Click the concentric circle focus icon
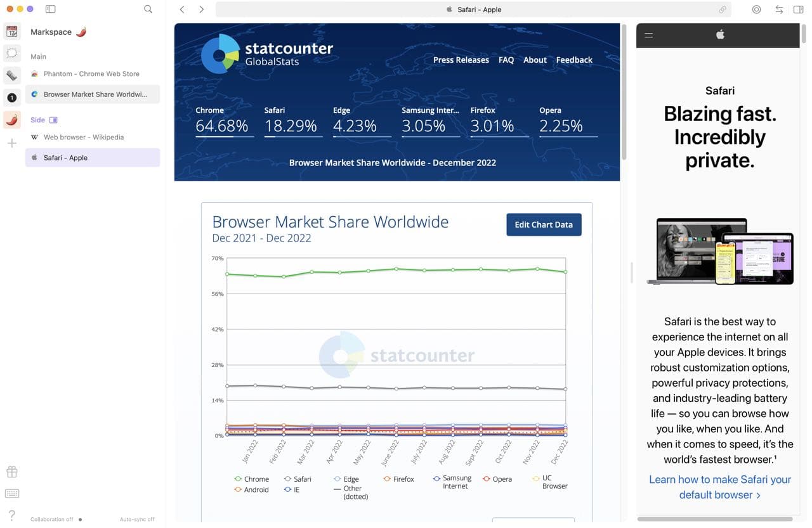Screen dimensions: 812x528 click(x=756, y=10)
